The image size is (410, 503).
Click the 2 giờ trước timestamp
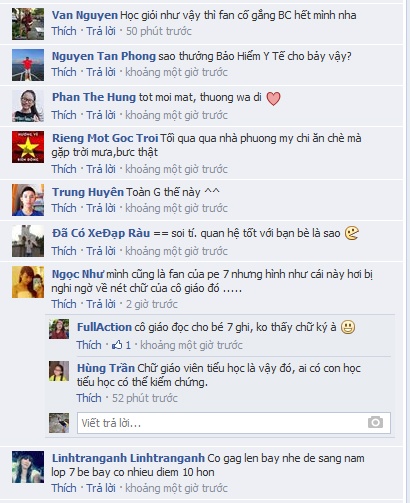pos(152,304)
